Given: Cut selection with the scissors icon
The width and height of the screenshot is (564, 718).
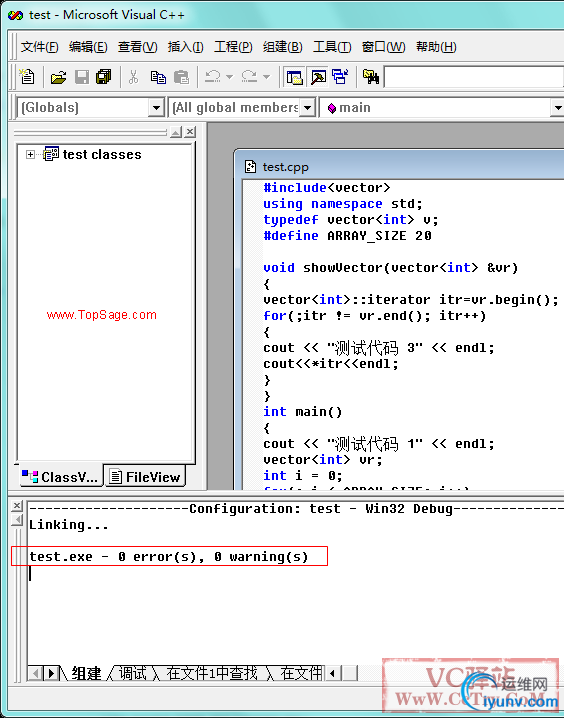Looking at the screenshot, I should (133, 77).
